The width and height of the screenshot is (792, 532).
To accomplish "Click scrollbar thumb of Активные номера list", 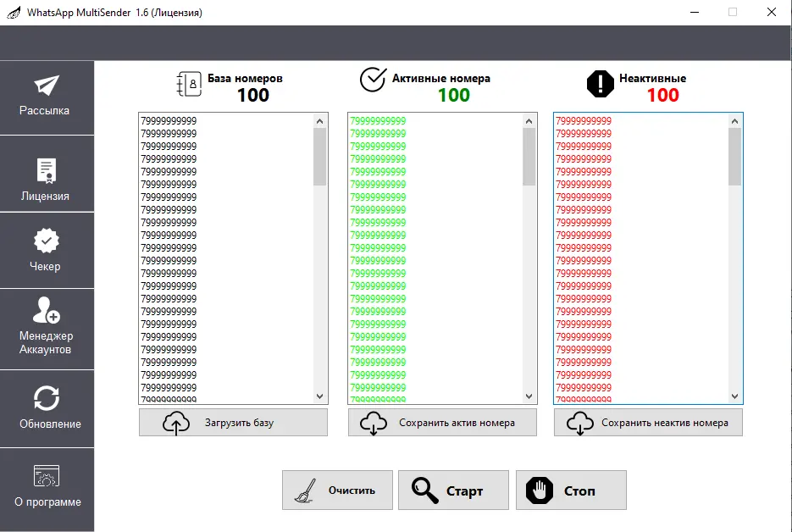I will pos(529,157).
